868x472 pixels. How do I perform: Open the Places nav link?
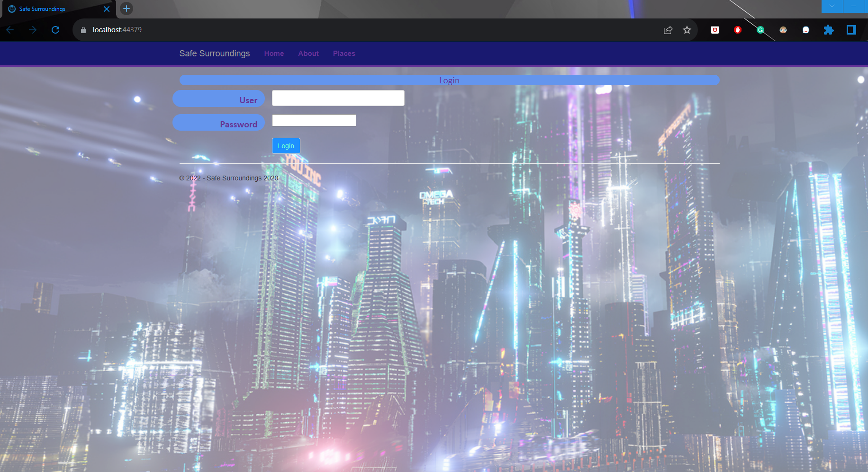(344, 53)
